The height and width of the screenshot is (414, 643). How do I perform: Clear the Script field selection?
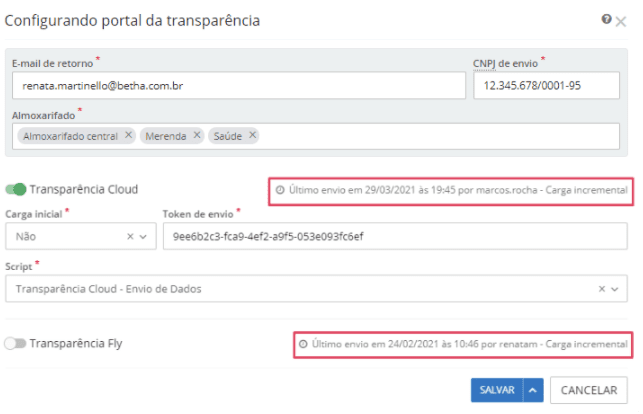click(x=602, y=289)
